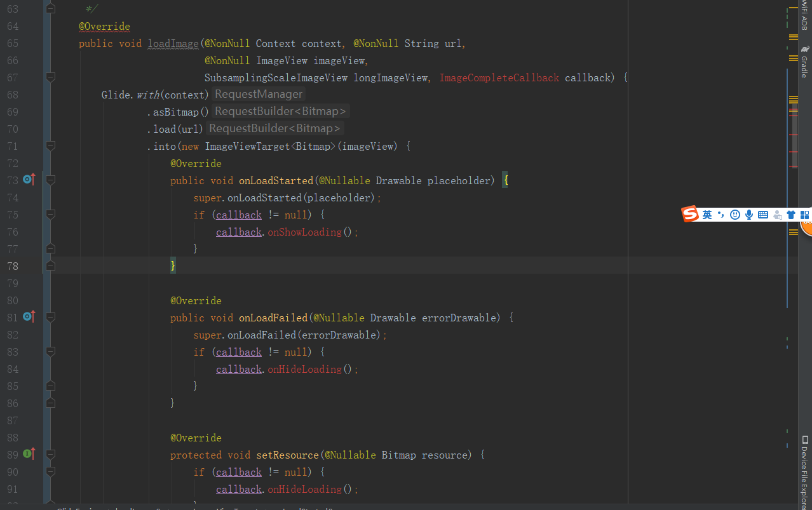Click the ImageCompleteCallback type on line 67
The height and width of the screenshot is (510, 812).
tap(499, 77)
